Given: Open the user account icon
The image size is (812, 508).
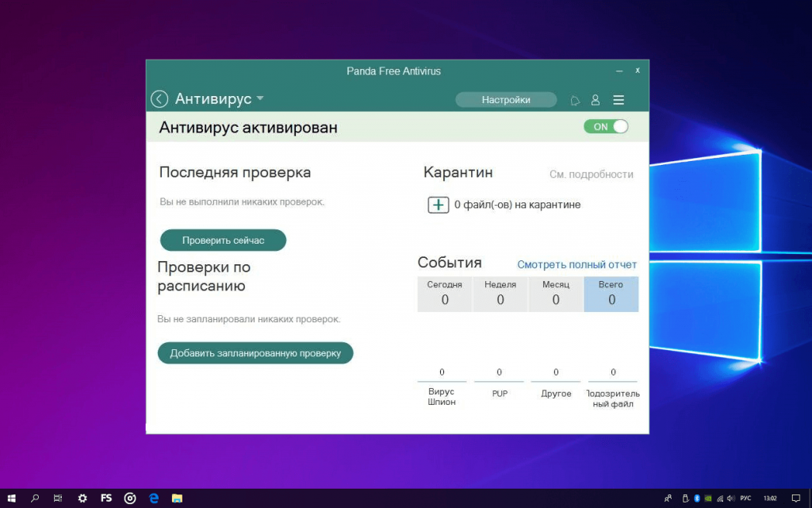Looking at the screenshot, I should tap(596, 100).
